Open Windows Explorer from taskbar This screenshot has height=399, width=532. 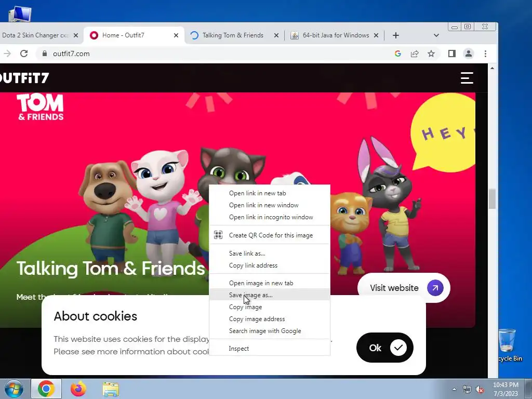tap(111, 389)
